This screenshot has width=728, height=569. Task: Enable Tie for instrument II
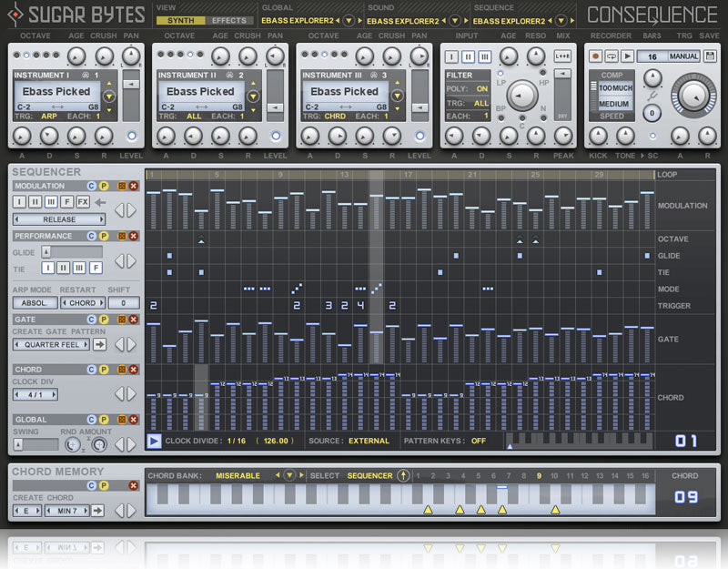[64, 268]
